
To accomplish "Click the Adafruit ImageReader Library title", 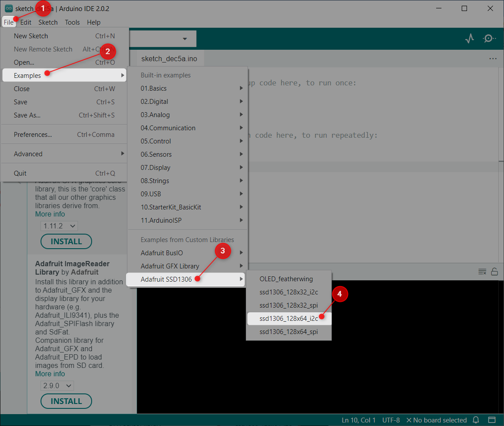I will (x=72, y=268).
